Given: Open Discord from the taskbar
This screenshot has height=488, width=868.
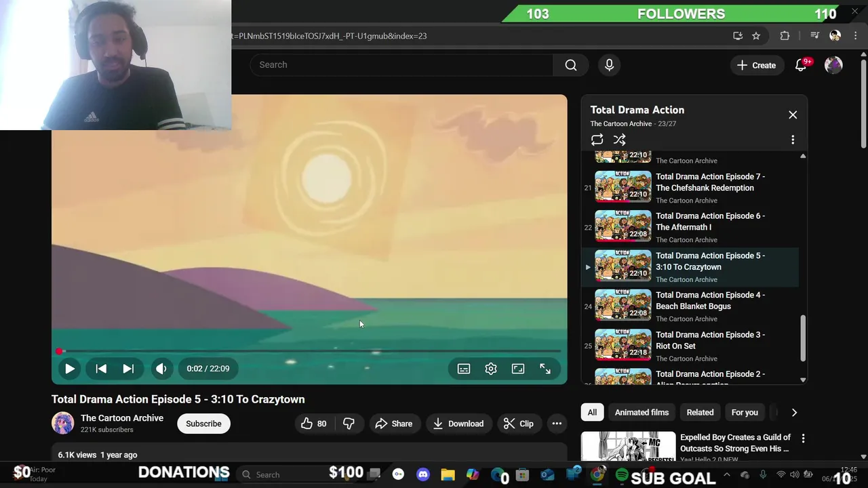Looking at the screenshot, I should [423, 474].
